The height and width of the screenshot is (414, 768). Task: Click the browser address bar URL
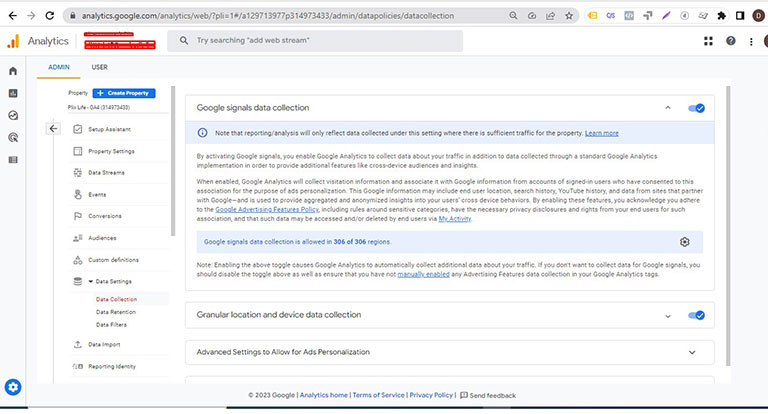(x=268, y=16)
